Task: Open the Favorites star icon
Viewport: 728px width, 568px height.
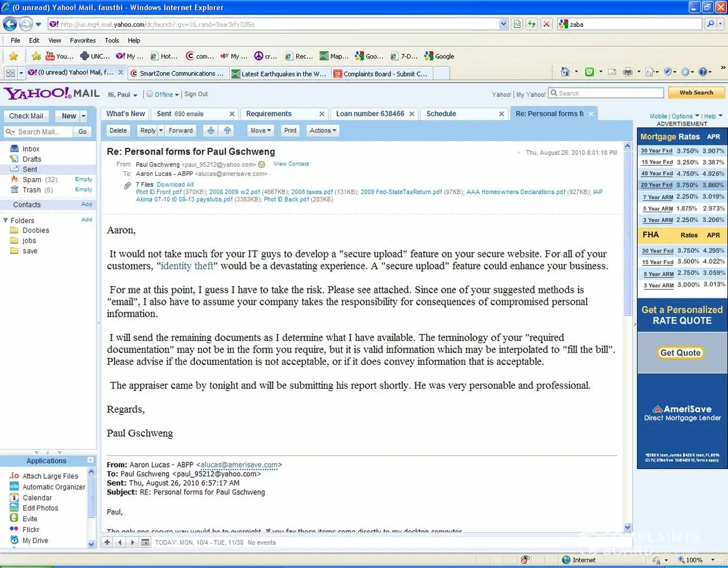Action: point(13,56)
